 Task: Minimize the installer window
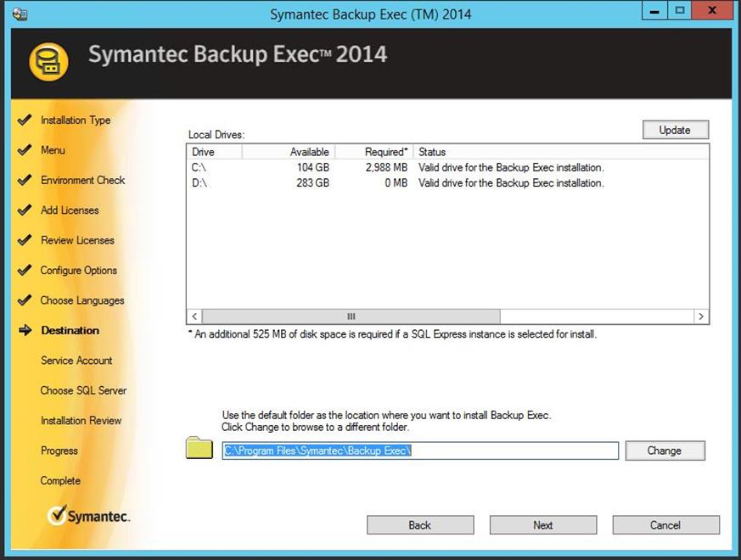(654, 11)
